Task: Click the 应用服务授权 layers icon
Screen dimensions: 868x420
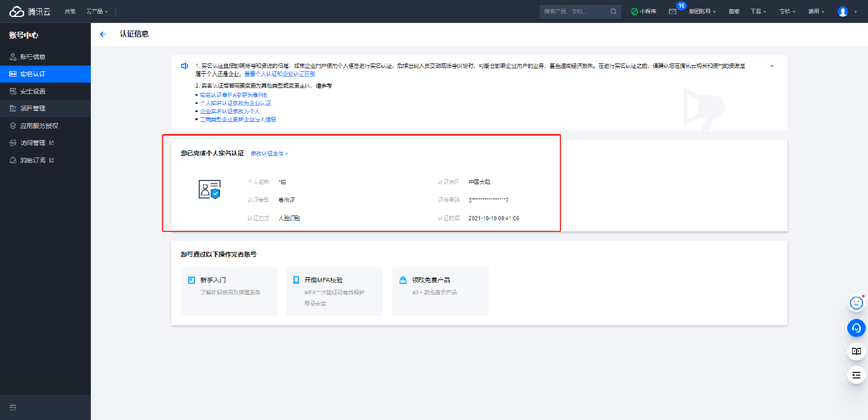Action: (x=13, y=126)
